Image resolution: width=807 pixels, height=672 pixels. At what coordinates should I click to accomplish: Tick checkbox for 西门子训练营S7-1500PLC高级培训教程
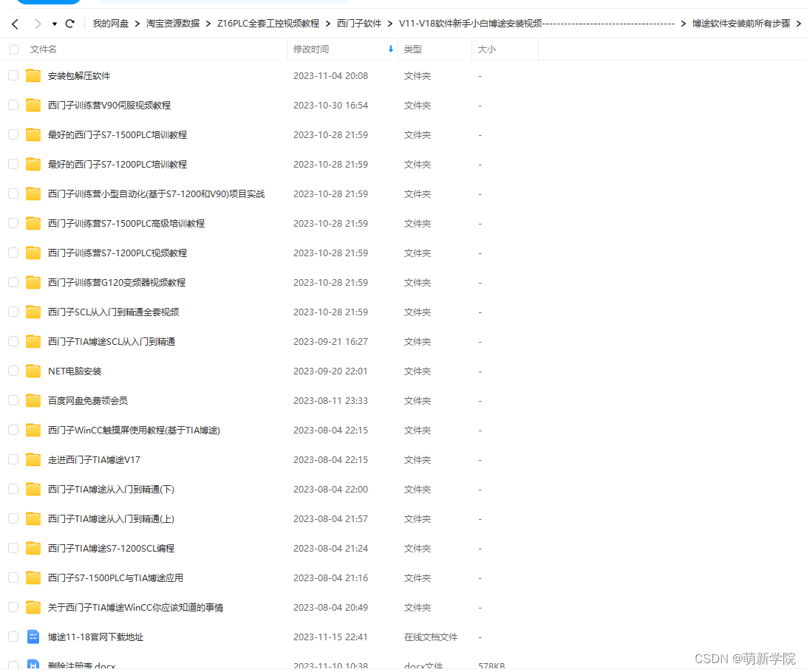tap(13, 223)
